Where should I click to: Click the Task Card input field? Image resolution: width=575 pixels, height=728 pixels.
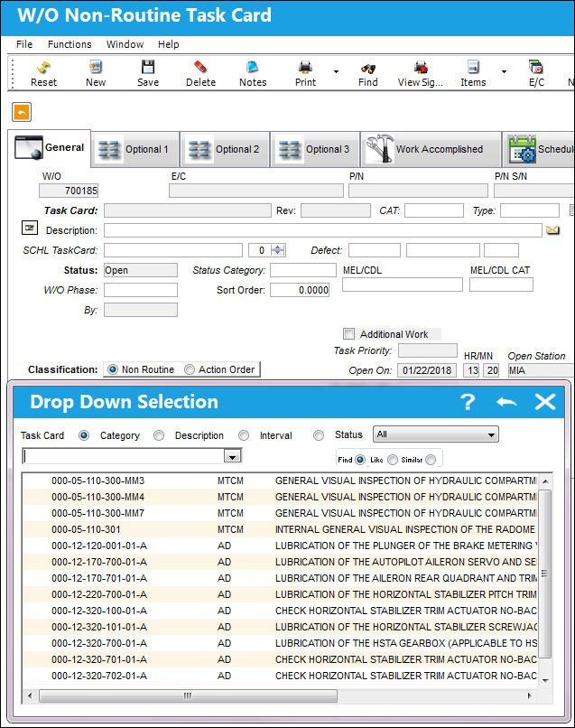pos(188,210)
